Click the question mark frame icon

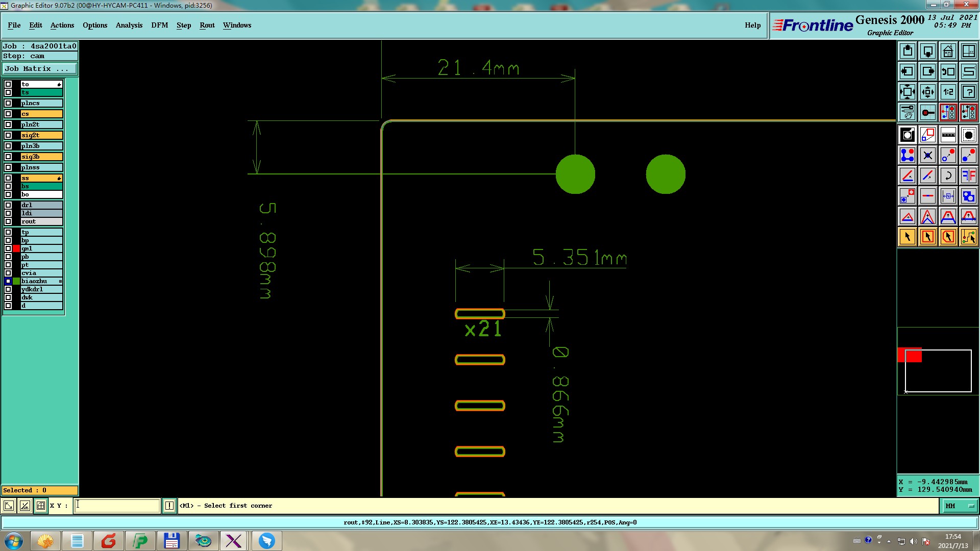coord(968,92)
